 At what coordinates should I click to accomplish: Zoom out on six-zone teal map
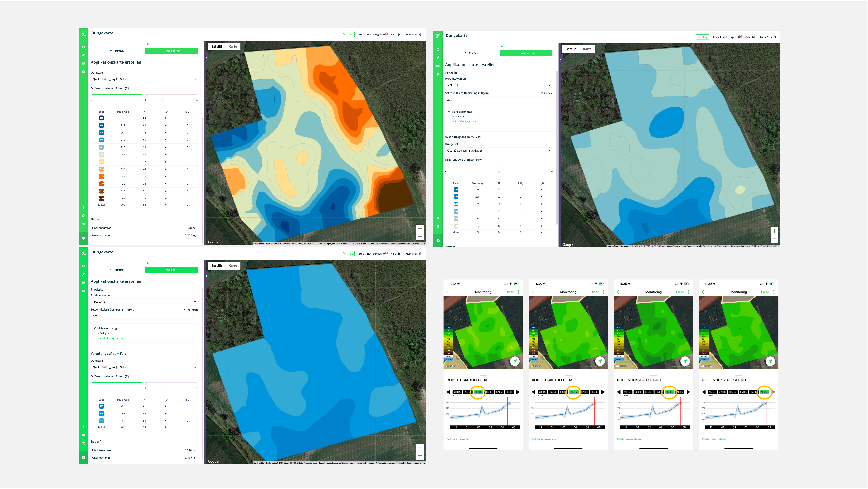click(x=774, y=239)
